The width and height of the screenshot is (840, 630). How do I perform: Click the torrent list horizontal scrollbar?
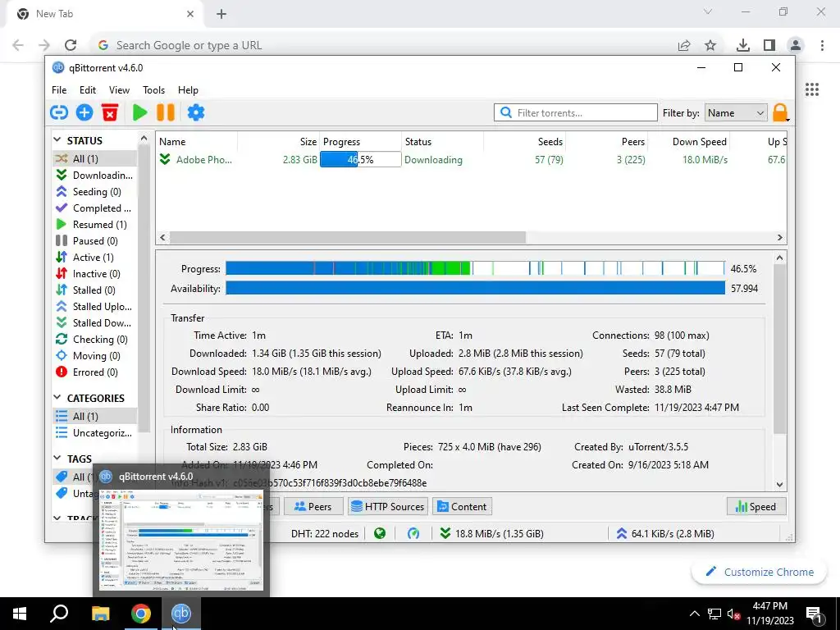348,237
